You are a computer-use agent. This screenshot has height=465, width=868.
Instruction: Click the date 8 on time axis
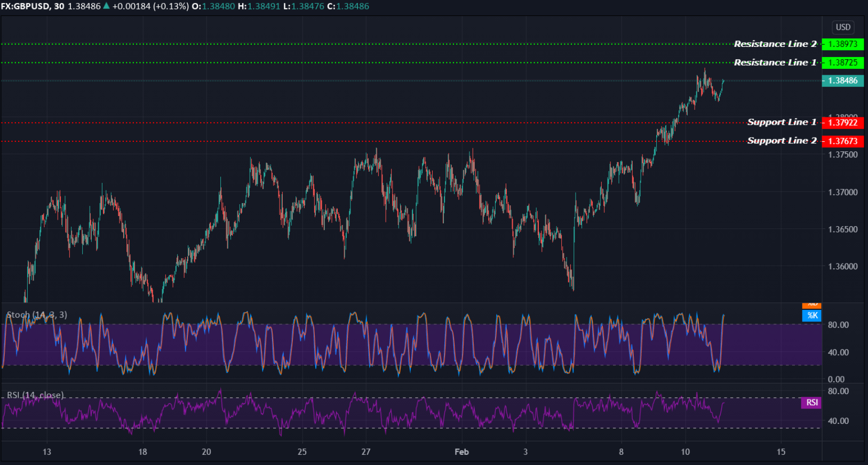[621, 452]
